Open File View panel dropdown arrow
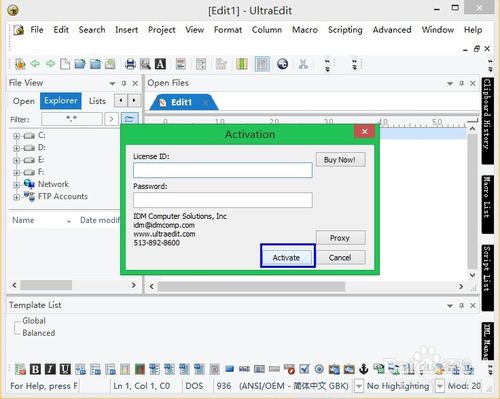This screenshot has width=500, height=399. [112, 83]
